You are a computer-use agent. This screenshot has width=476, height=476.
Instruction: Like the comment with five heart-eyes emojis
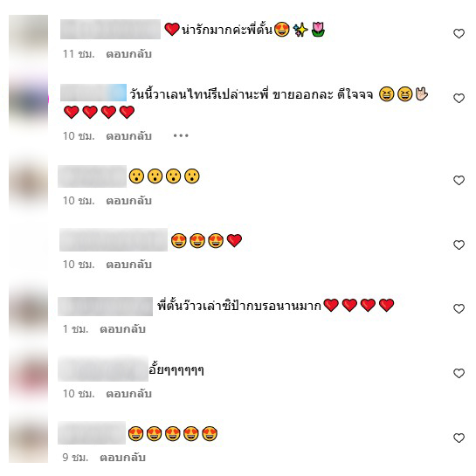[x=459, y=438]
